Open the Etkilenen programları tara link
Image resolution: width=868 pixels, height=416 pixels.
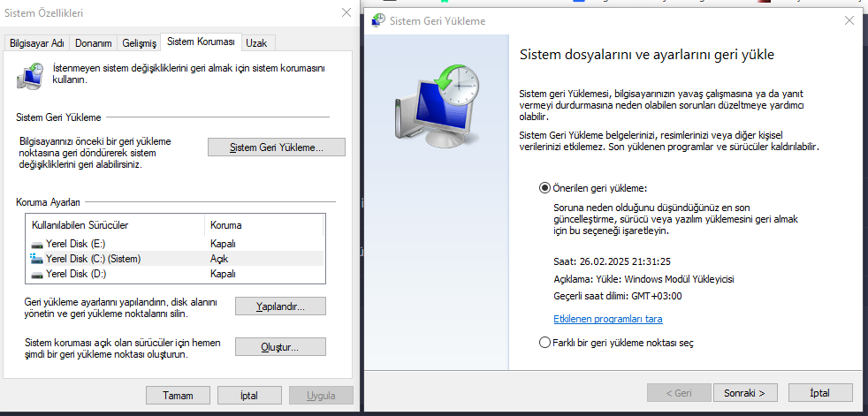click(608, 319)
